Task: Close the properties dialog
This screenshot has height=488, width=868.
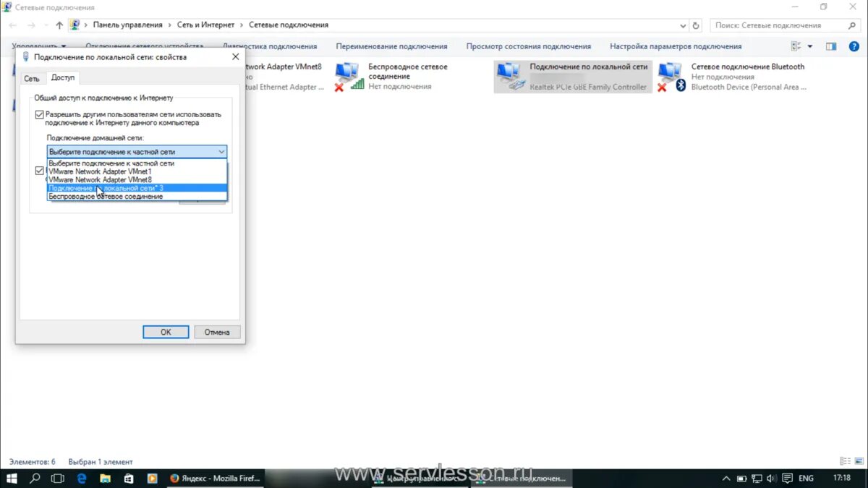Action: point(236,56)
